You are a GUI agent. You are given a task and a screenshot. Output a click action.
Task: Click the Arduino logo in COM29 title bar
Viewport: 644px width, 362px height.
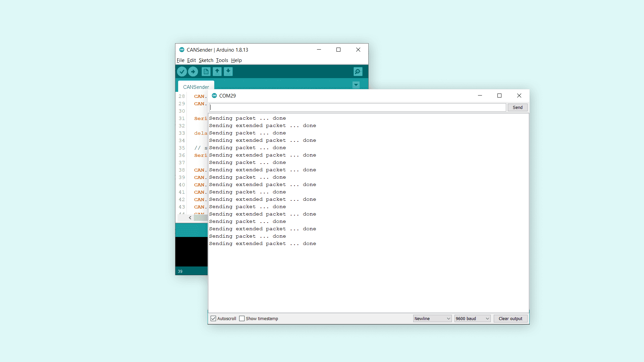coord(214,96)
